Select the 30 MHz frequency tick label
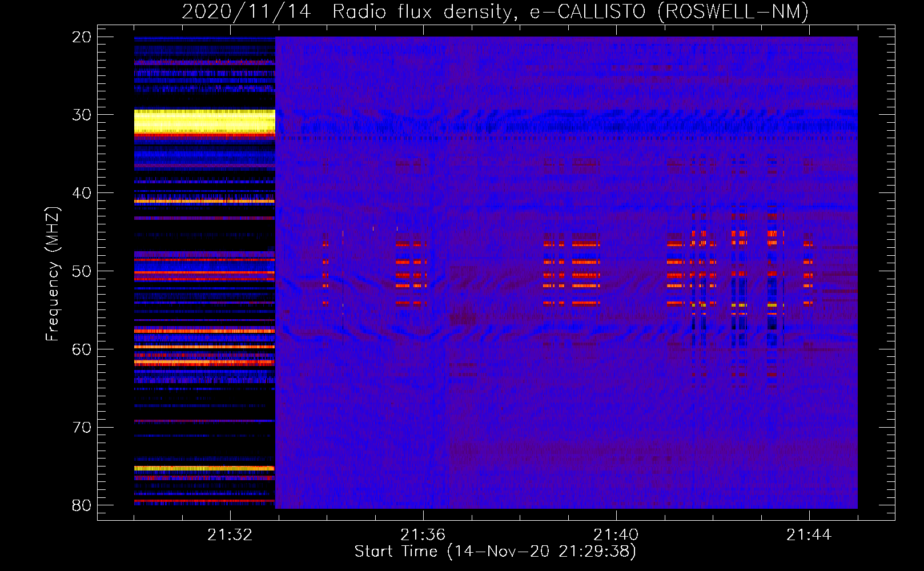 82,115
